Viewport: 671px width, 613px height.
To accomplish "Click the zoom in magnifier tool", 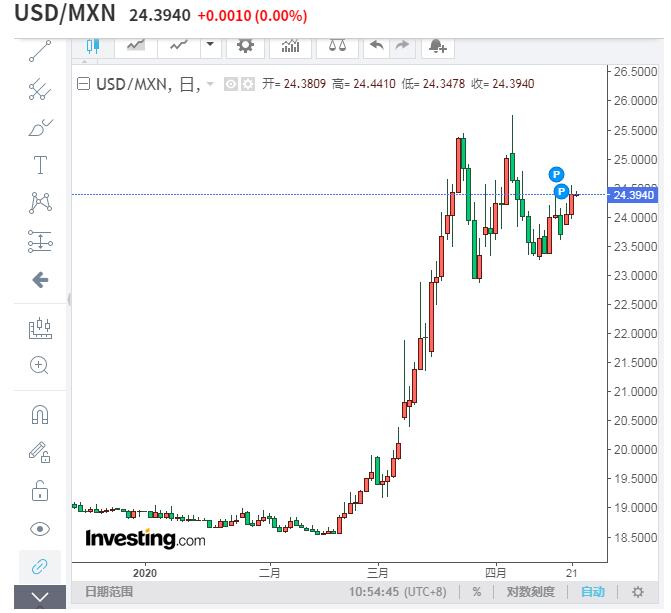I will click(40, 365).
